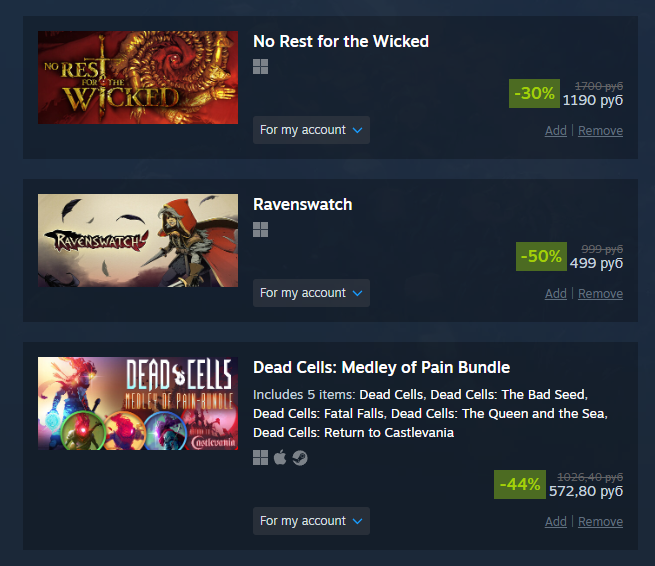Click the Dead Cells: Medley of Pain Bundle title
This screenshot has width=655, height=566.
381,368
